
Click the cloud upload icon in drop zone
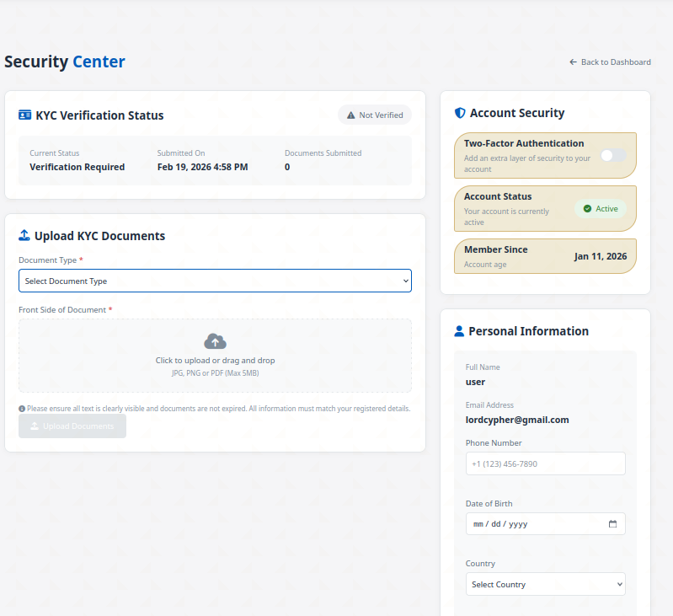coord(215,341)
